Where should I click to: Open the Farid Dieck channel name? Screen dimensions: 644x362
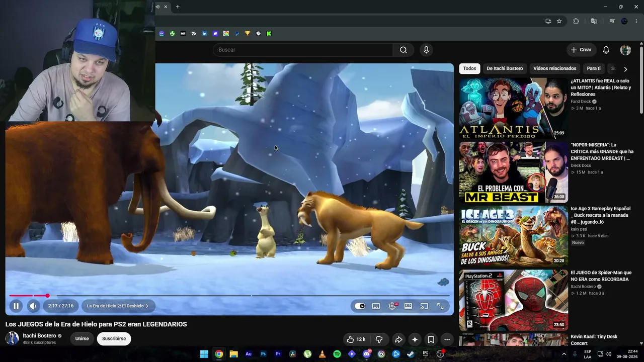click(x=581, y=102)
